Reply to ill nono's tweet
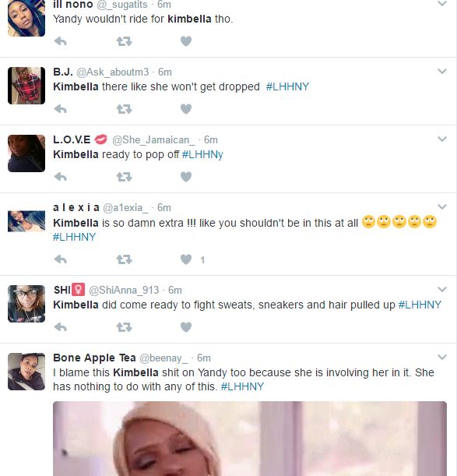The width and height of the screenshot is (457, 476). (61, 41)
